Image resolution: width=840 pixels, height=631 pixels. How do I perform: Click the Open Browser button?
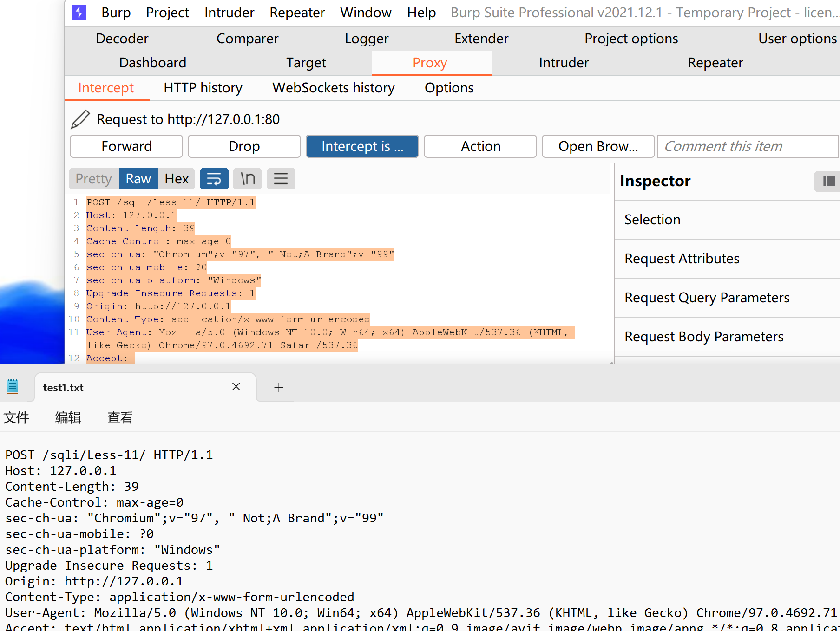598,146
